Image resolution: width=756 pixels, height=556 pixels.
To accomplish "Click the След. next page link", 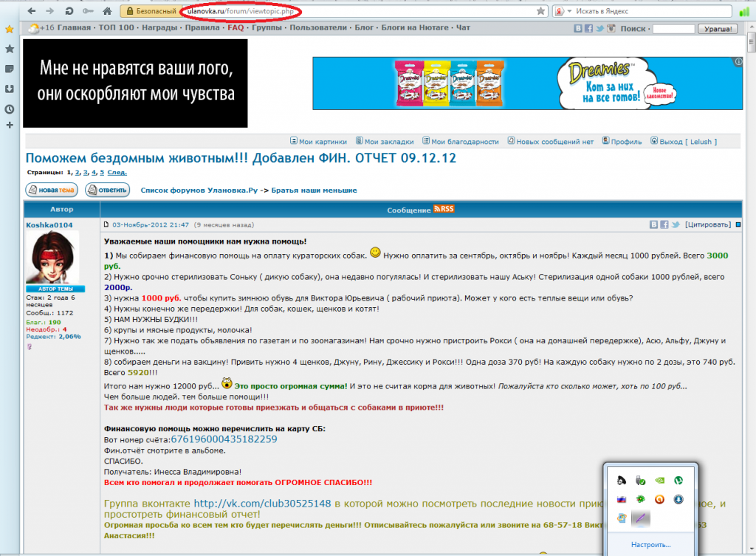I will click(117, 172).
